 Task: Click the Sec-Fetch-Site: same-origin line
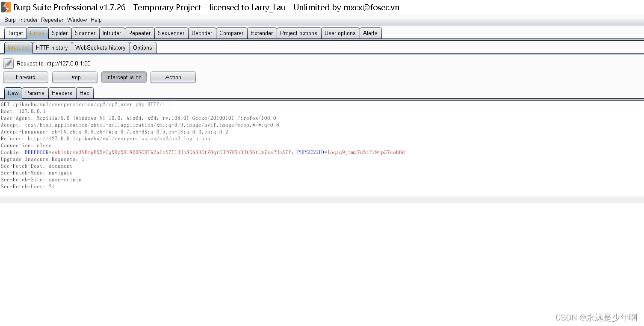(x=41, y=180)
